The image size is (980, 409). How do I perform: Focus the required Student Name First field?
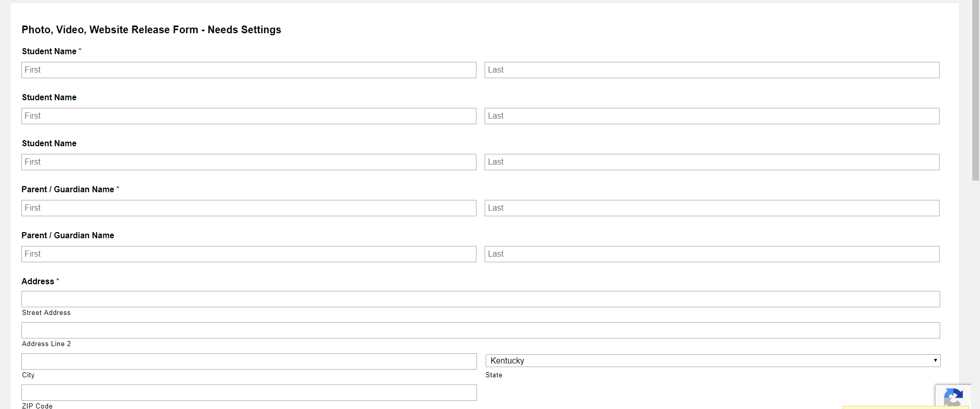pos(249,70)
